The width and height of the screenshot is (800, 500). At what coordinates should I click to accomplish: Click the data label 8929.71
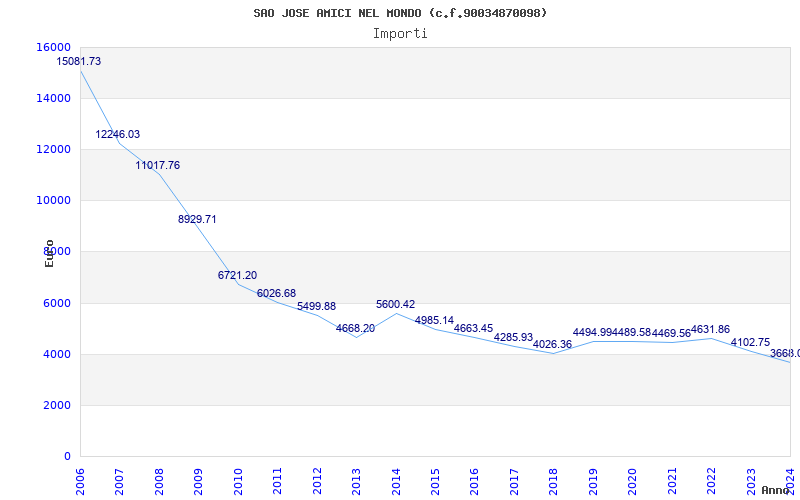click(197, 219)
